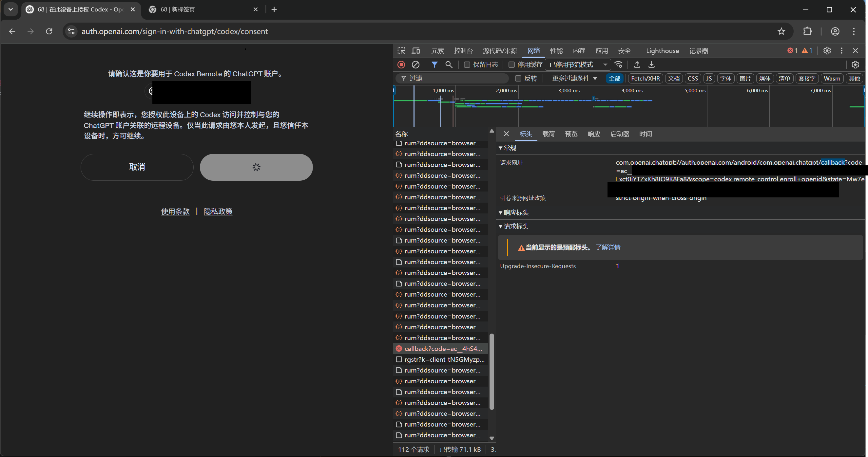Close the DevTools panel
The width and height of the screenshot is (868, 457).
click(855, 51)
